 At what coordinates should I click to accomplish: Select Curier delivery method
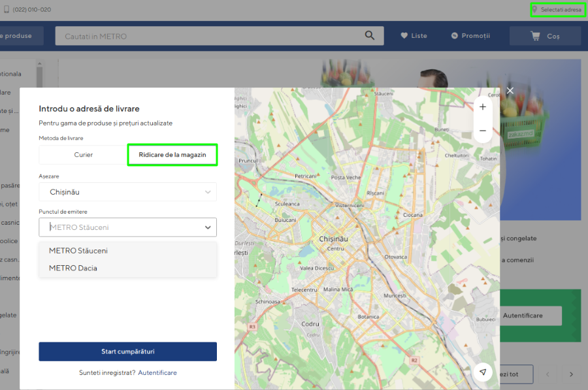pyautogui.click(x=83, y=155)
